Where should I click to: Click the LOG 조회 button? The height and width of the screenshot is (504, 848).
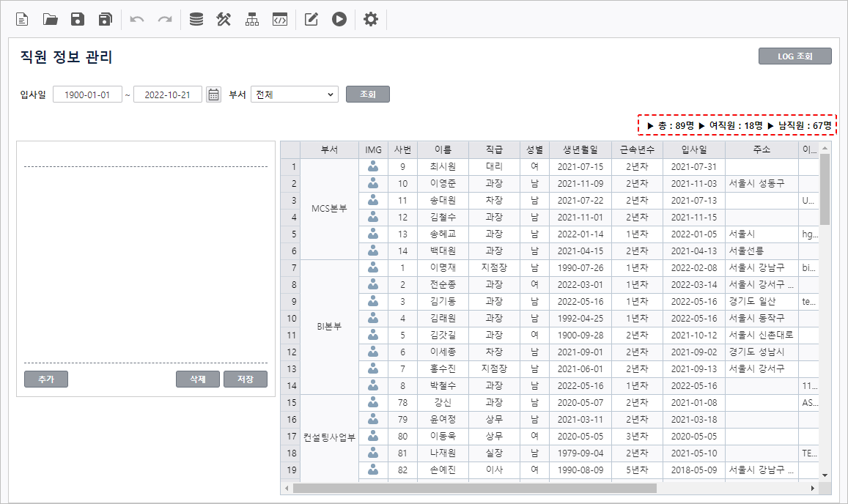pyautogui.click(x=794, y=56)
